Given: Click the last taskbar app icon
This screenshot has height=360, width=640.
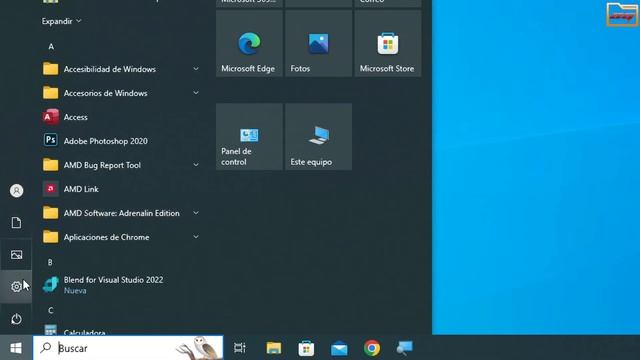Looking at the screenshot, I should [x=404, y=348].
